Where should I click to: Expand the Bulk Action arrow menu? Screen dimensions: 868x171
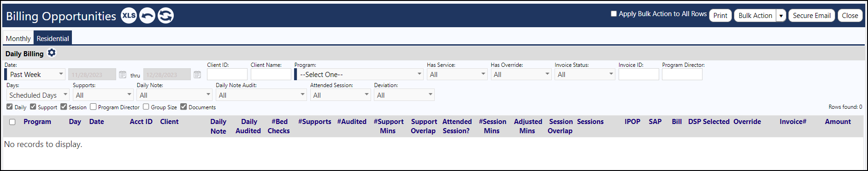(x=781, y=16)
